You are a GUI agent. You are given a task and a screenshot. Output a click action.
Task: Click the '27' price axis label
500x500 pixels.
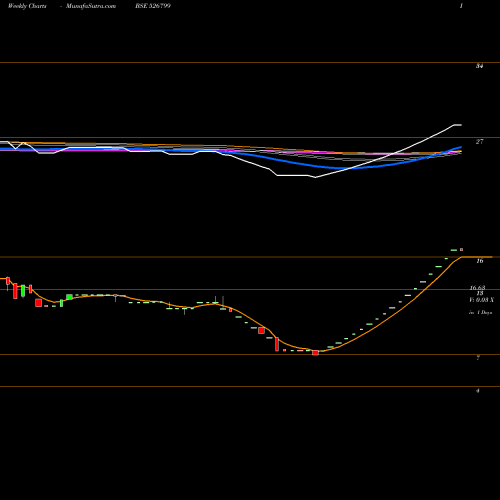(x=479, y=142)
